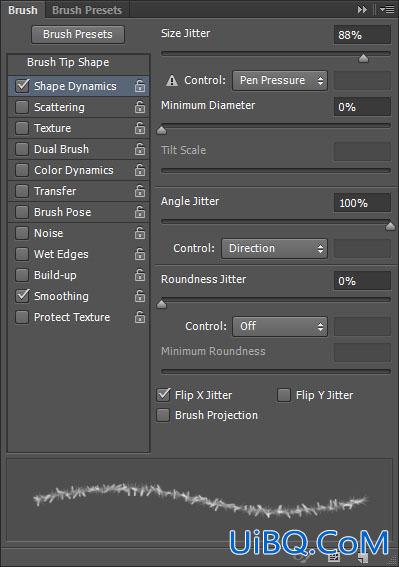Click the brush stroke preview thumbnail
Viewport: 399px width, 567px height.
click(x=199, y=500)
